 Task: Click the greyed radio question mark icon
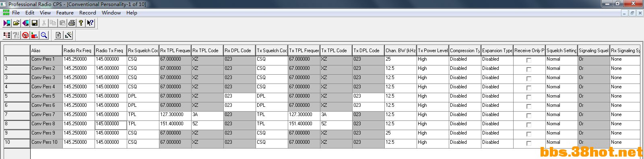coord(17,35)
